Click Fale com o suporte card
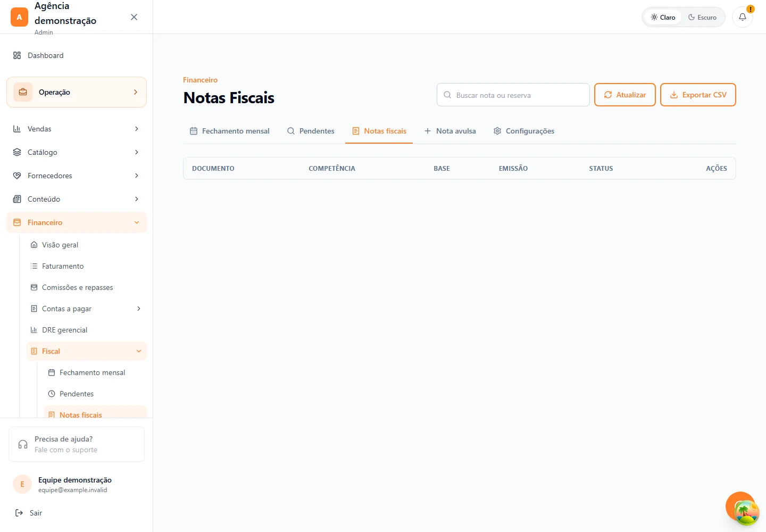This screenshot has width=766, height=532. [77, 444]
